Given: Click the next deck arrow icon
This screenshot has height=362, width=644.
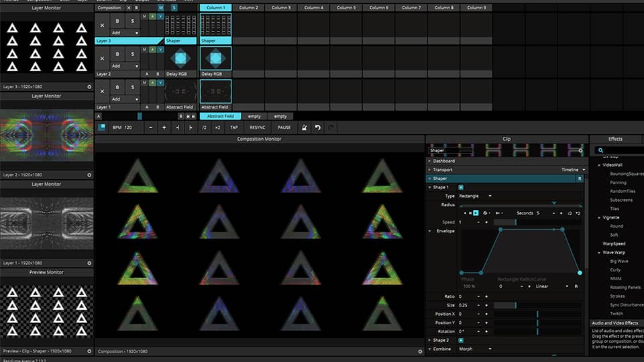Looking at the screenshot, I should point(193,117).
